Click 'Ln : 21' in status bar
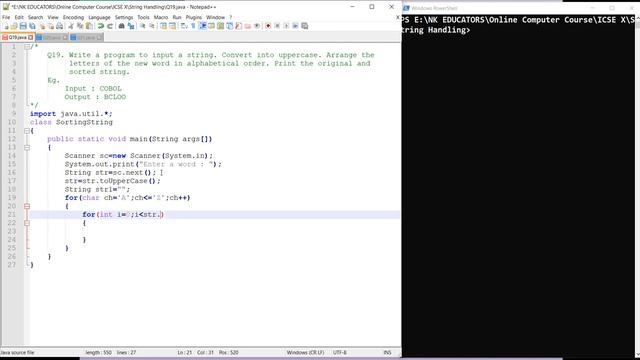 184,352
